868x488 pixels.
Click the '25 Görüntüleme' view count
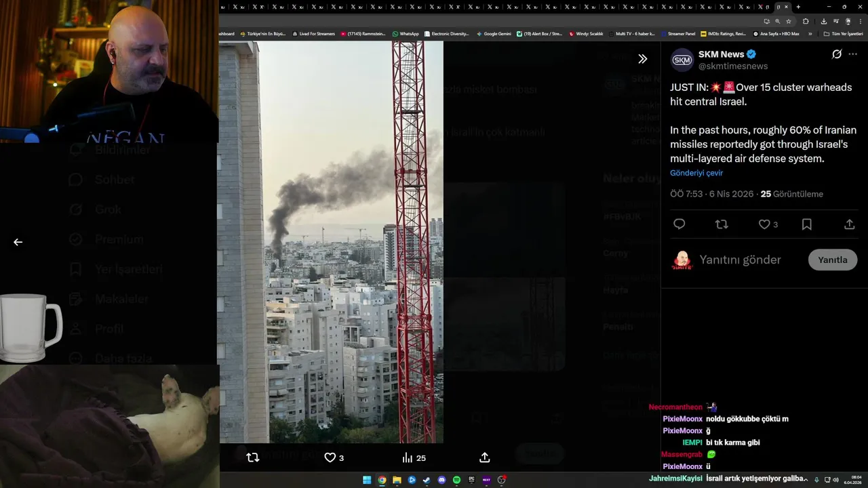tap(792, 194)
